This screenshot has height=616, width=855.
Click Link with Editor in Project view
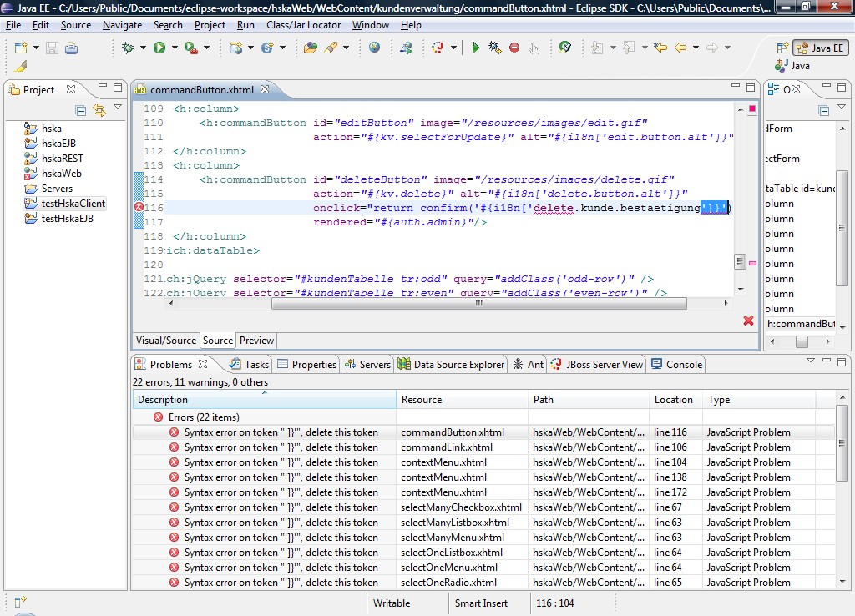(x=99, y=110)
